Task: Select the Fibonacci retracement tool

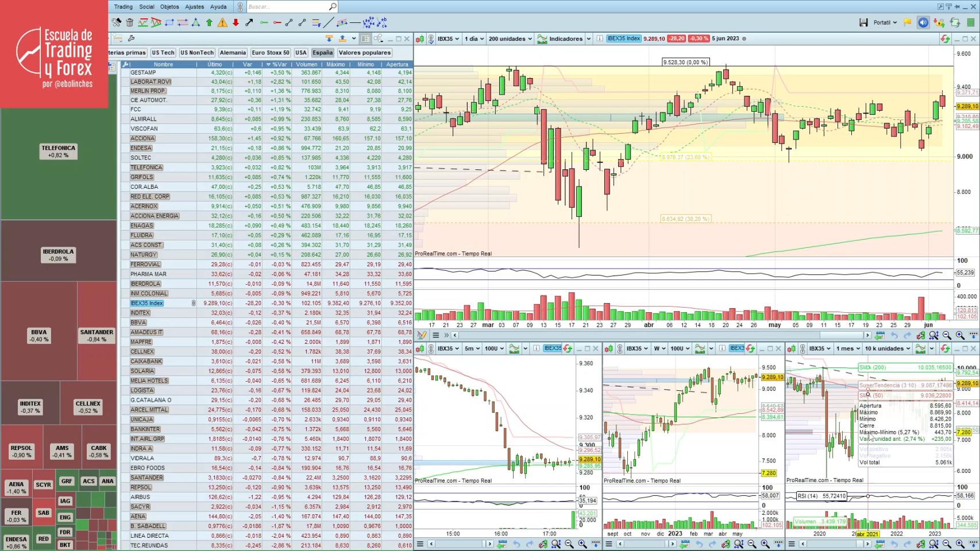Action: click(x=316, y=22)
